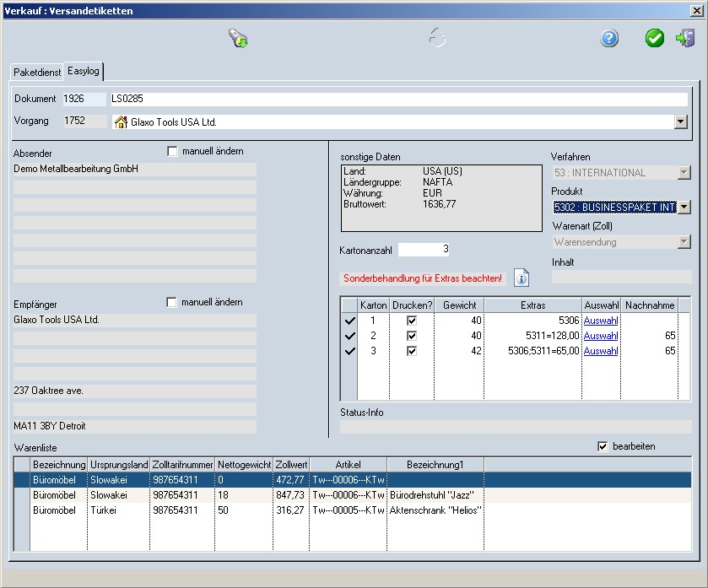Expand the Verfahren dropdown
The height and width of the screenshot is (588, 708).
tap(684, 173)
